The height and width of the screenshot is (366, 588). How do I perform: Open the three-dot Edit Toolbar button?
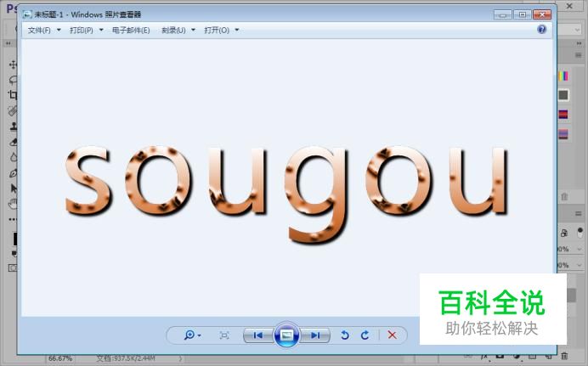[13, 219]
